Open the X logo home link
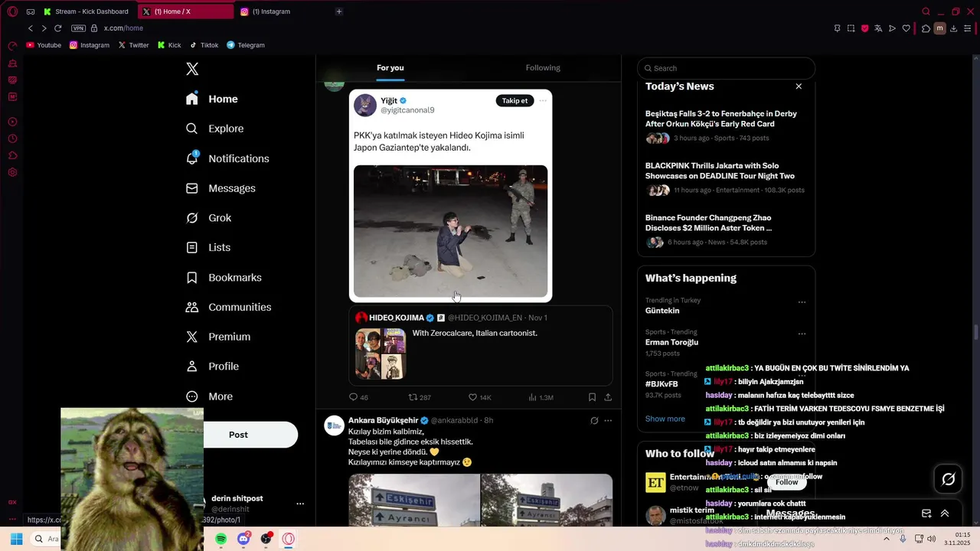The width and height of the screenshot is (980, 551). click(x=192, y=69)
